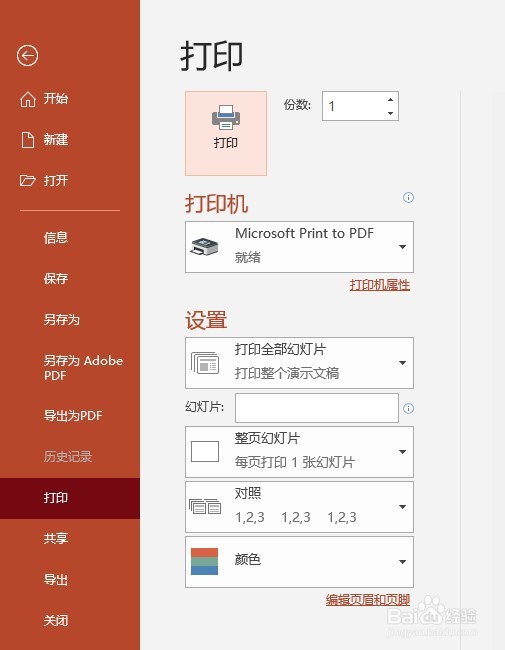Open the 编辑页眉和页脚 link
Image resolution: width=505 pixels, height=650 pixels.
coord(368,599)
